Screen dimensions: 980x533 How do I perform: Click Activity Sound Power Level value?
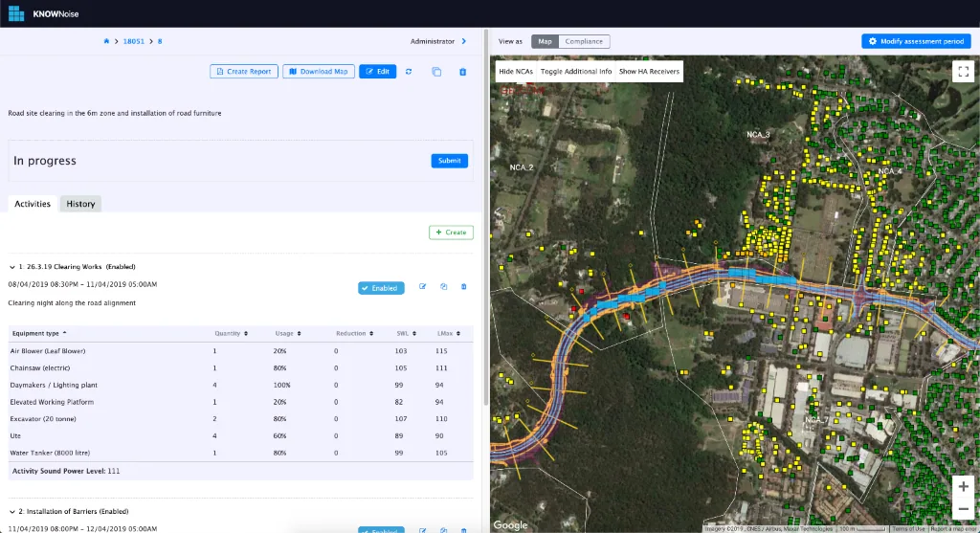113,471
